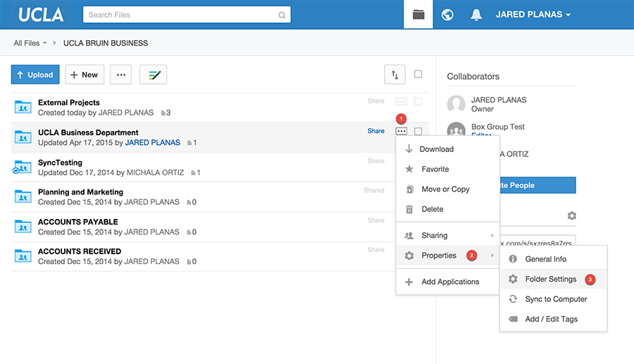Click the Search Files field

coord(187,15)
